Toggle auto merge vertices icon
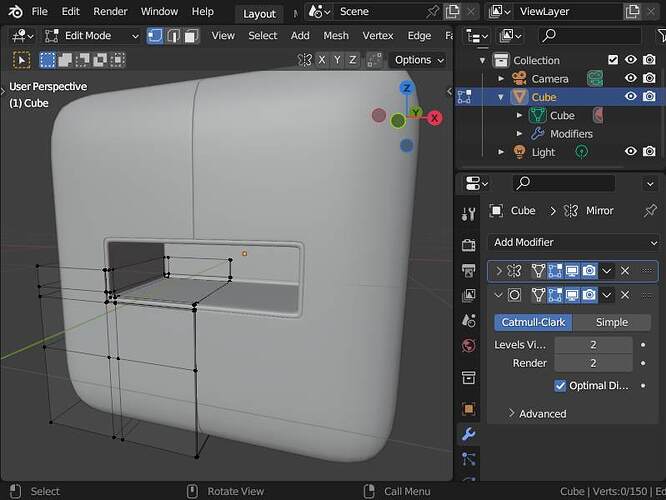 374,60
